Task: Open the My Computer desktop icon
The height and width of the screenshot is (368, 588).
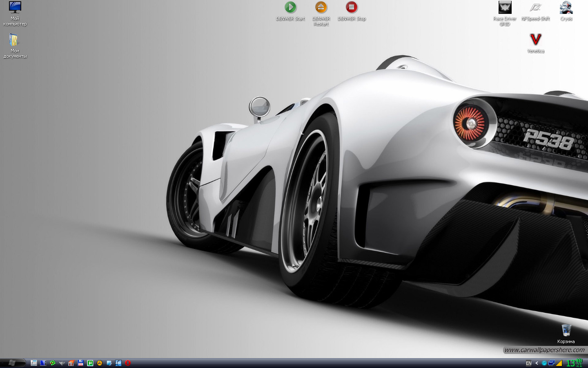Action: click(15, 8)
